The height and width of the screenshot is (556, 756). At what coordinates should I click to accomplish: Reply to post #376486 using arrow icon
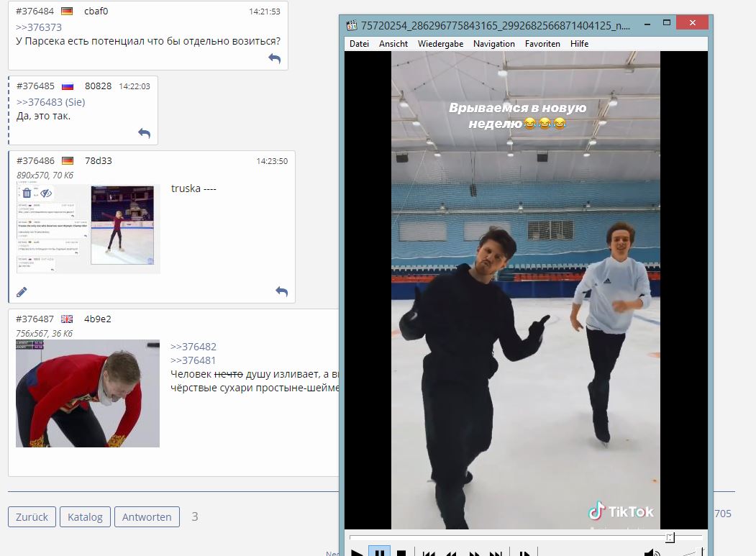(281, 291)
